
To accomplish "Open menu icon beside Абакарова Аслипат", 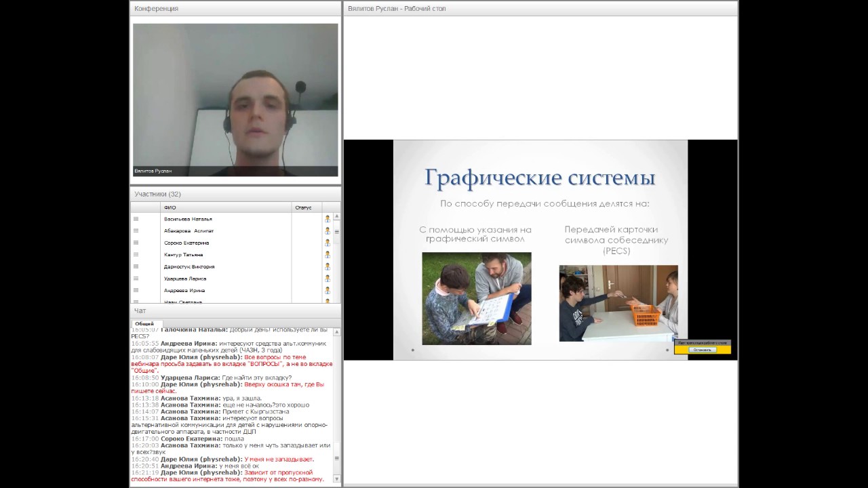I will click(136, 230).
